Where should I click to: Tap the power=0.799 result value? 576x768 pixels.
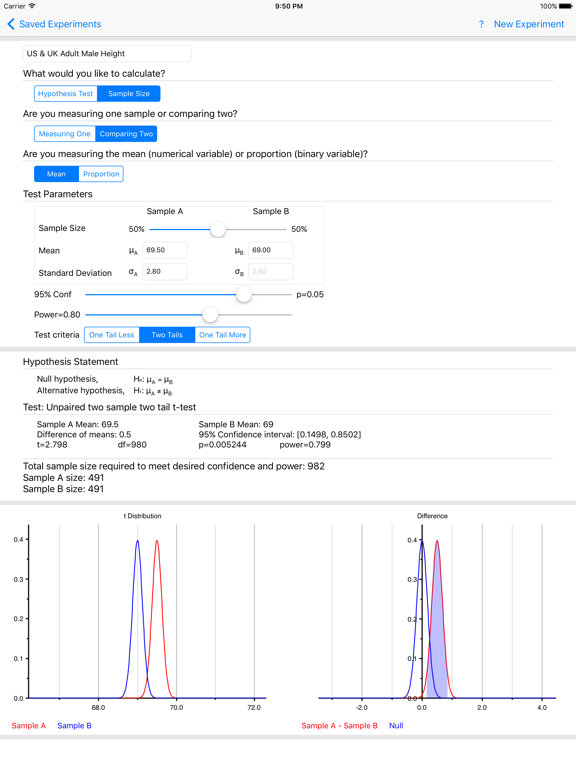(305, 445)
